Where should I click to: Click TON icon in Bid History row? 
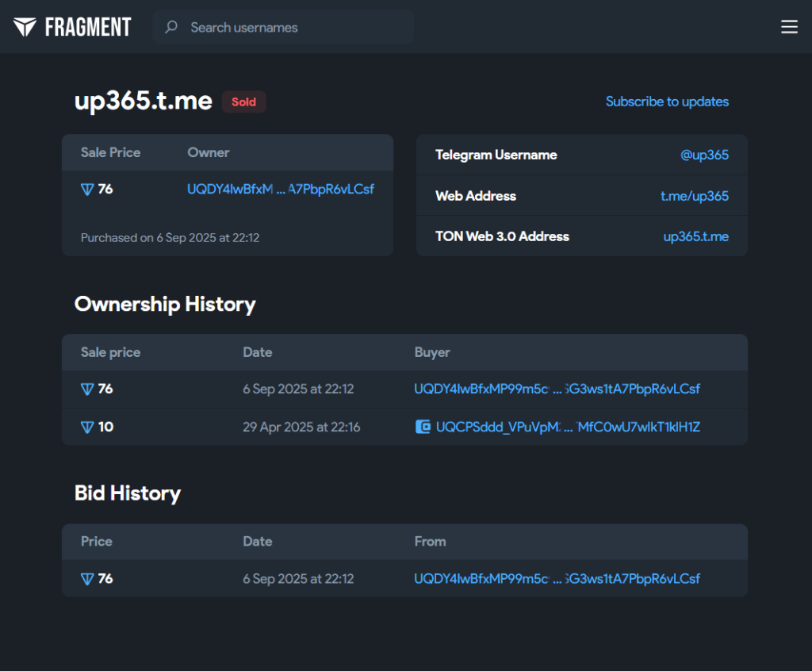(87, 579)
